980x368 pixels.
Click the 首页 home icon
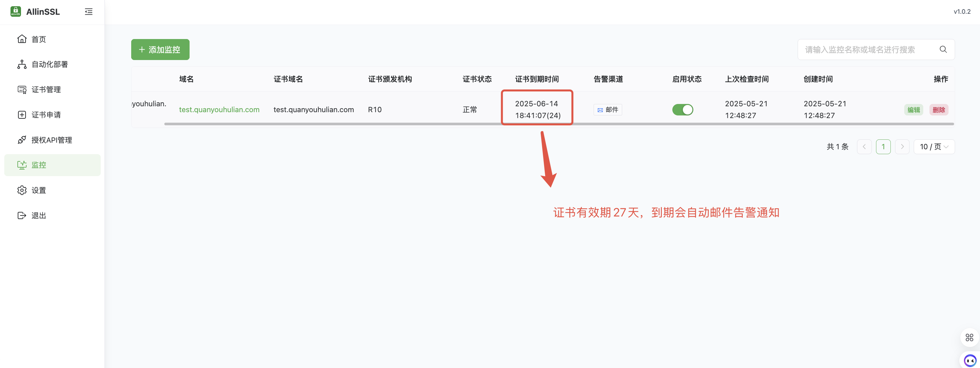22,39
